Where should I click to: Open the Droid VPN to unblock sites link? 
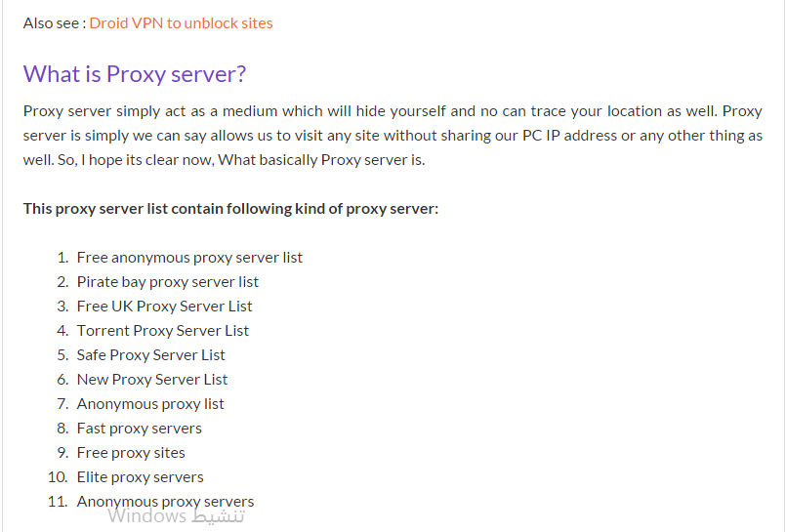tap(181, 23)
